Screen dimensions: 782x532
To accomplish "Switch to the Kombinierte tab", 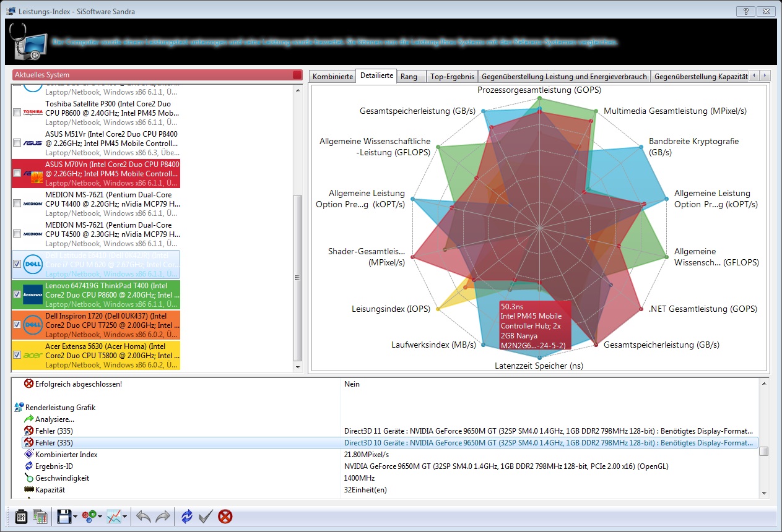I will [332, 77].
